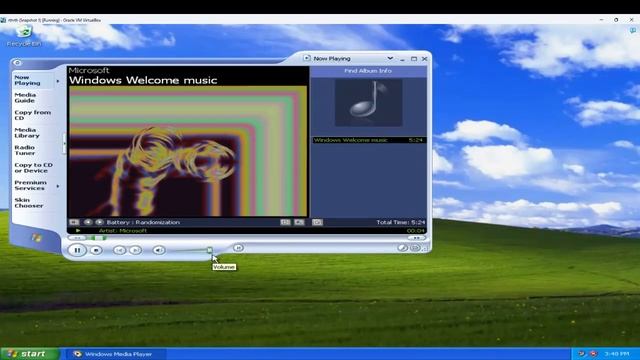Viewport: 640px width, 360px height.
Task: Click the Windows logo in player sidebar
Action: click(36, 238)
